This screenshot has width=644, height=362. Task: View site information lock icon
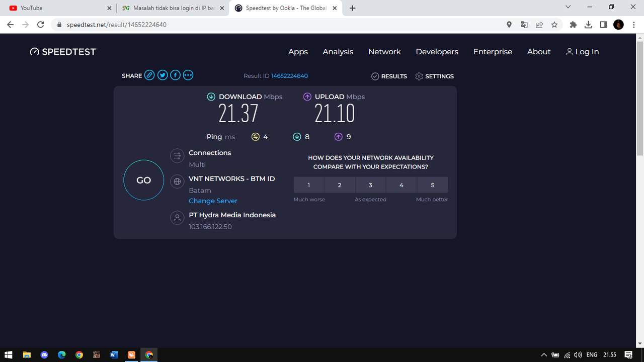point(59,25)
